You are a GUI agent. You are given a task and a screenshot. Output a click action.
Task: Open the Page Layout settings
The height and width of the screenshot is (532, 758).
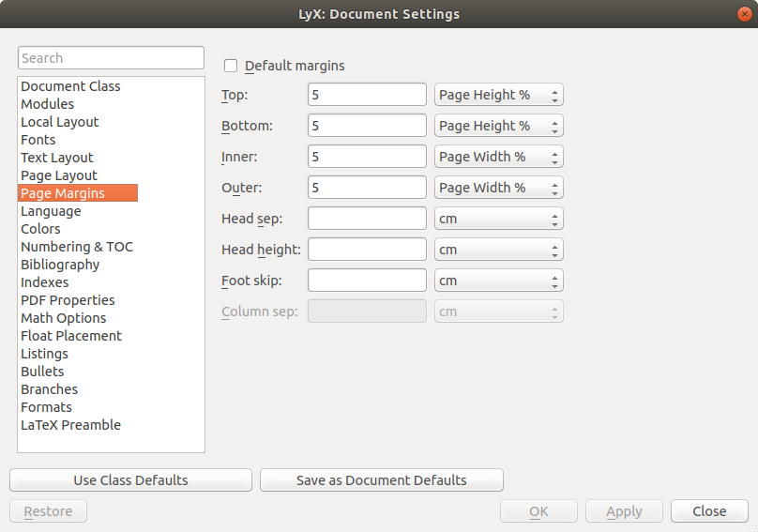59,175
